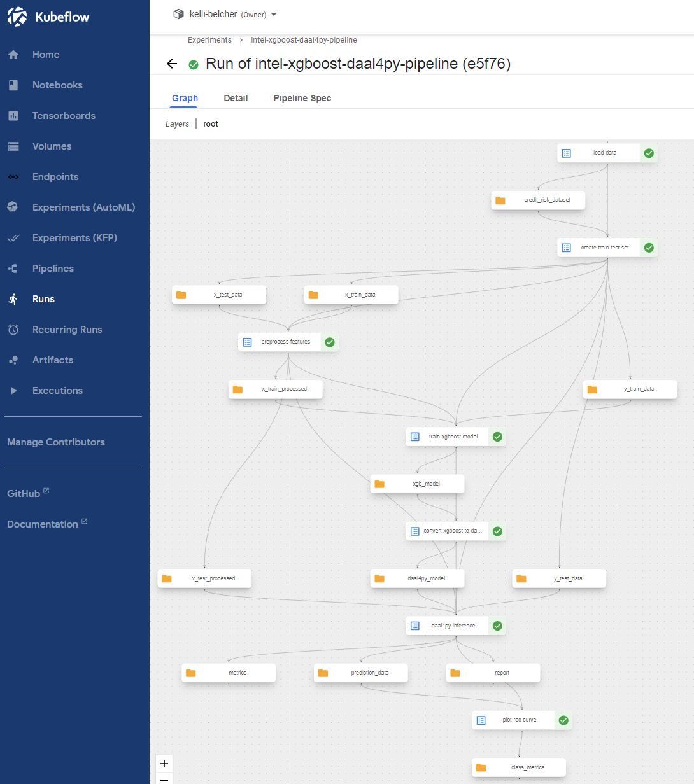Image resolution: width=694 pixels, height=784 pixels.
Task: Select the x_test_data artifact node
Action: [x=219, y=295]
